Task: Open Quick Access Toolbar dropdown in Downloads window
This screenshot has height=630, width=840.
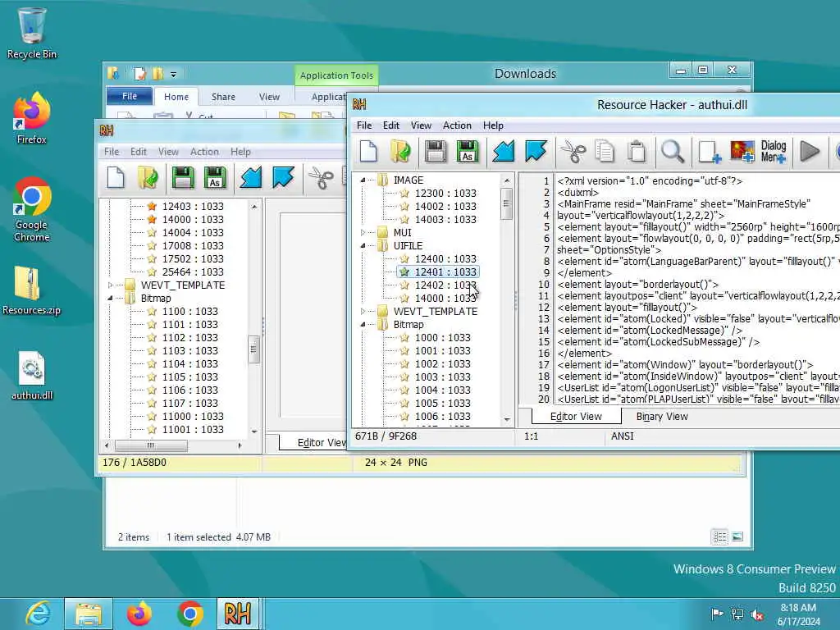Action: (173, 74)
